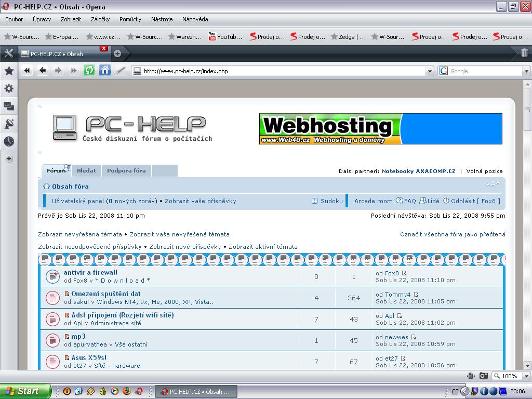The width and height of the screenshot is (532, 399).
Task: Open the Soubor menu
Action: point(14,19)
